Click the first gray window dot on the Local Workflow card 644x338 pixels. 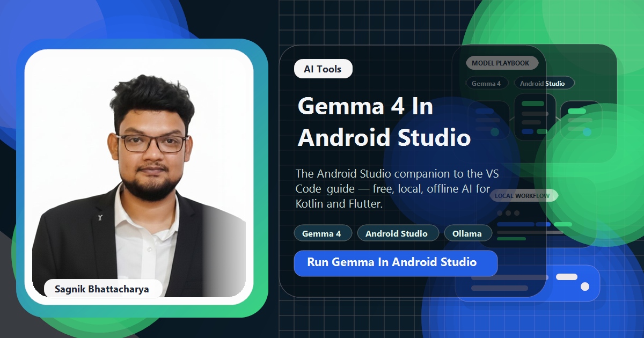500,212
